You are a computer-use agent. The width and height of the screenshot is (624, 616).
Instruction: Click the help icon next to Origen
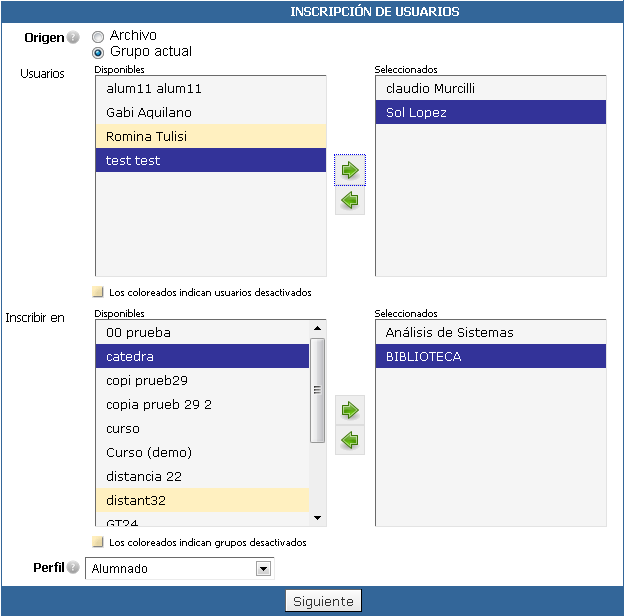[73, 37]
